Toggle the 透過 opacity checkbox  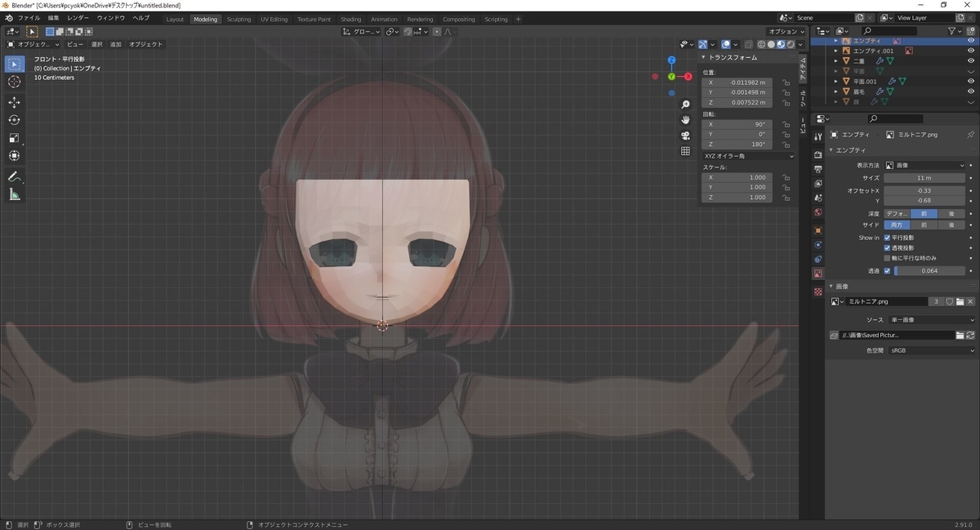[x=888, y=270]
